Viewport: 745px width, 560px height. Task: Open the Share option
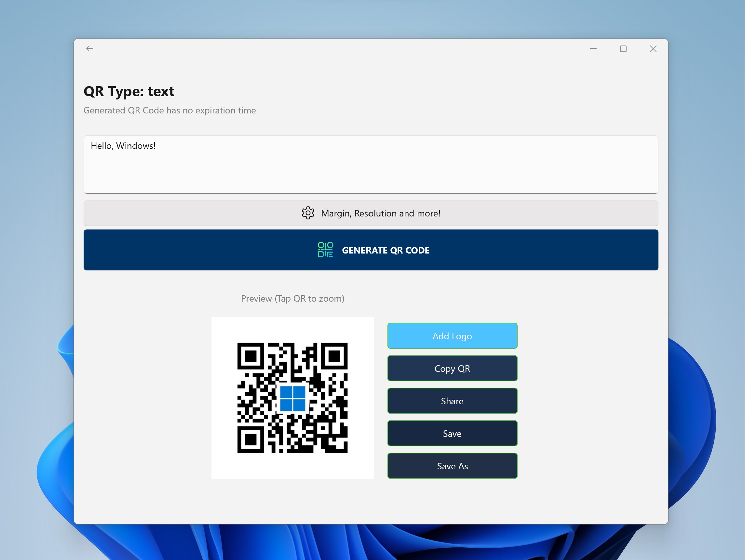[452, 401]
